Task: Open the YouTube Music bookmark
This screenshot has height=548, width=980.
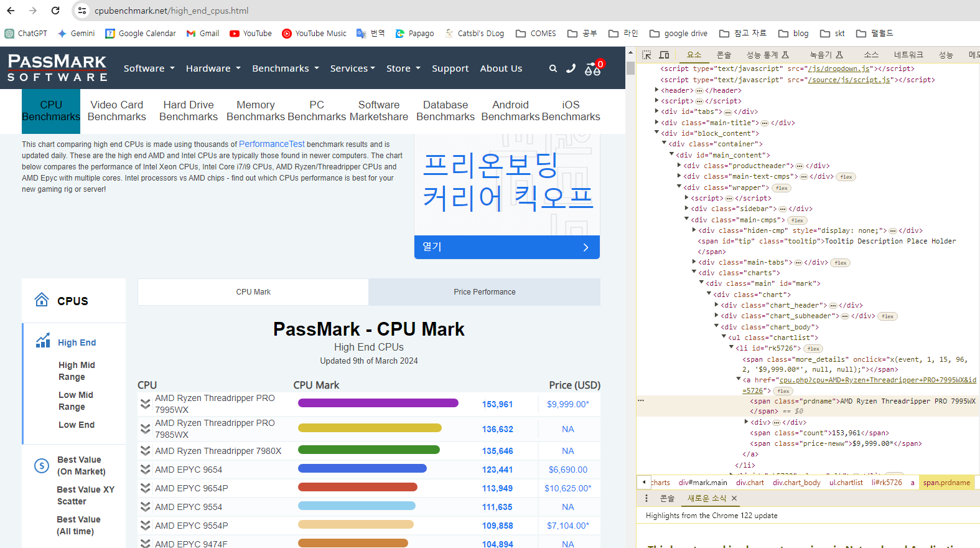Action: pyautogui.click(x=314, y=34)
